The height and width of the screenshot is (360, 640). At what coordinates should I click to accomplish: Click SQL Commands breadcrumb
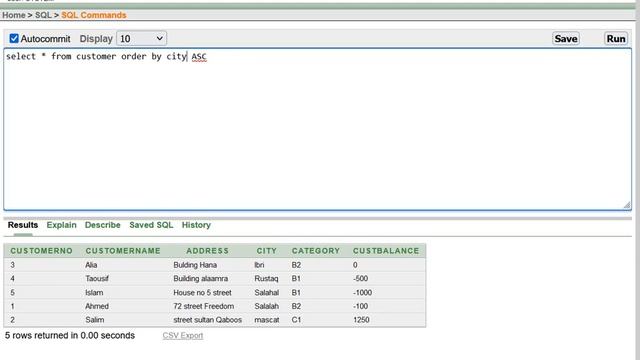(93, 15)
